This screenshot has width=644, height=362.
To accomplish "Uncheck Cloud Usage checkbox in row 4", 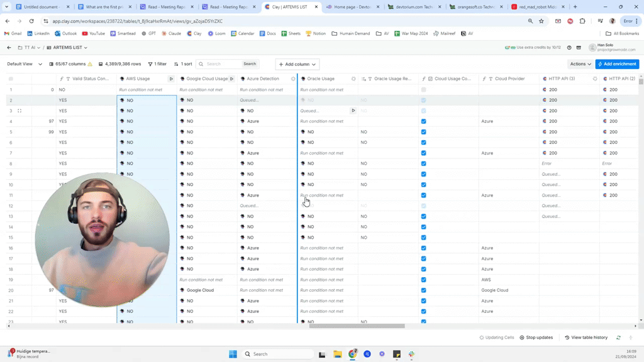I will pos(423,121).
